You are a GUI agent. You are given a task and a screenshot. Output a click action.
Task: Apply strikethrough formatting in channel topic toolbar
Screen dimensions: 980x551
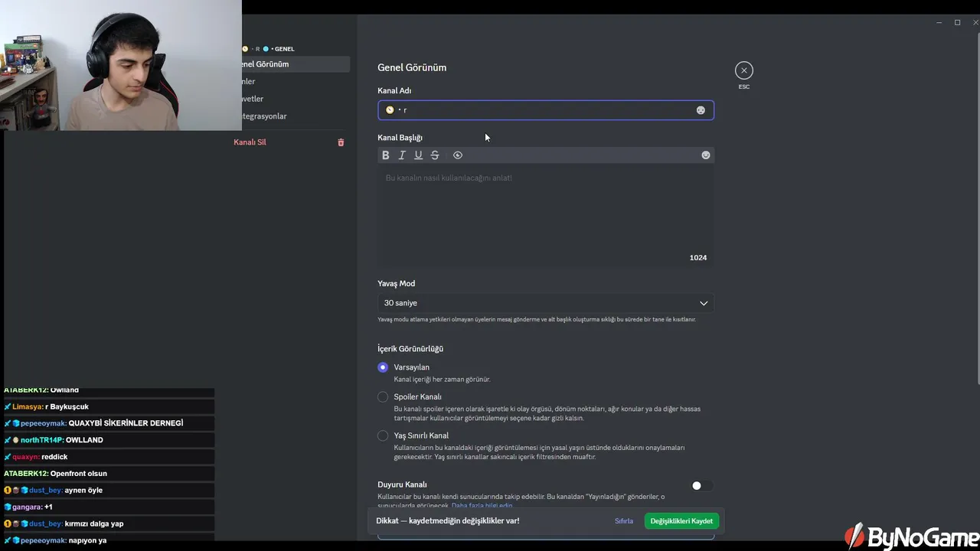click(435, 155)
